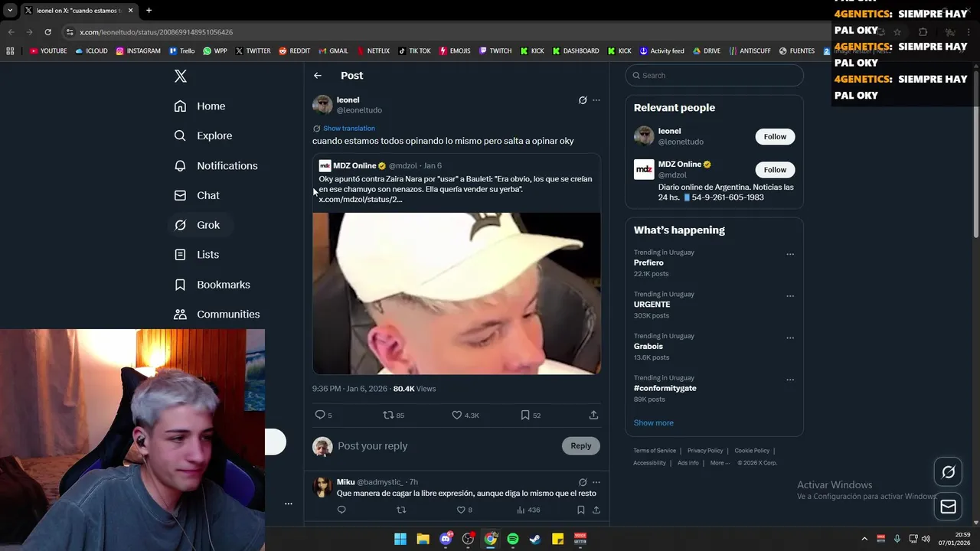Bookmark Miku's reply
The width and height of the screenshot is (980, 551).
tap(581, 510)
